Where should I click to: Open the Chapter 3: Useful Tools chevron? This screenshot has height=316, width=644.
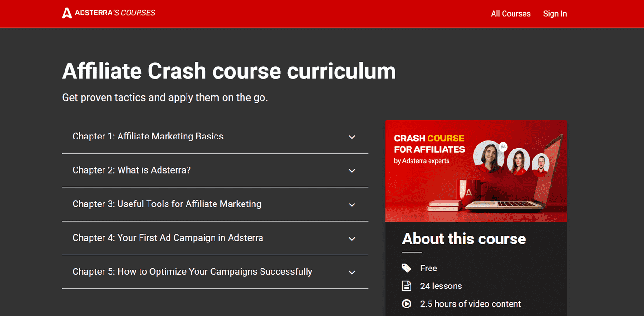[352, 204]
